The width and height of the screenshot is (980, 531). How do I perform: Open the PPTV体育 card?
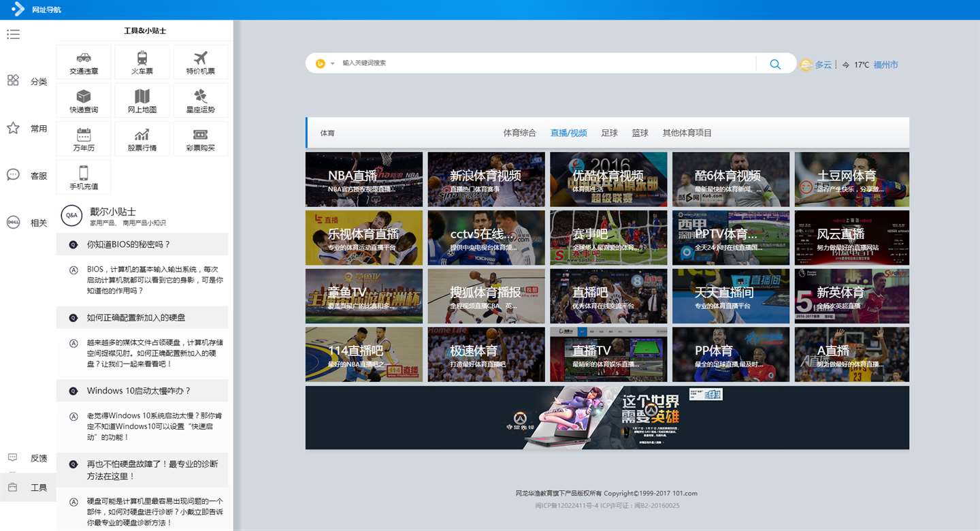[731, 238]
